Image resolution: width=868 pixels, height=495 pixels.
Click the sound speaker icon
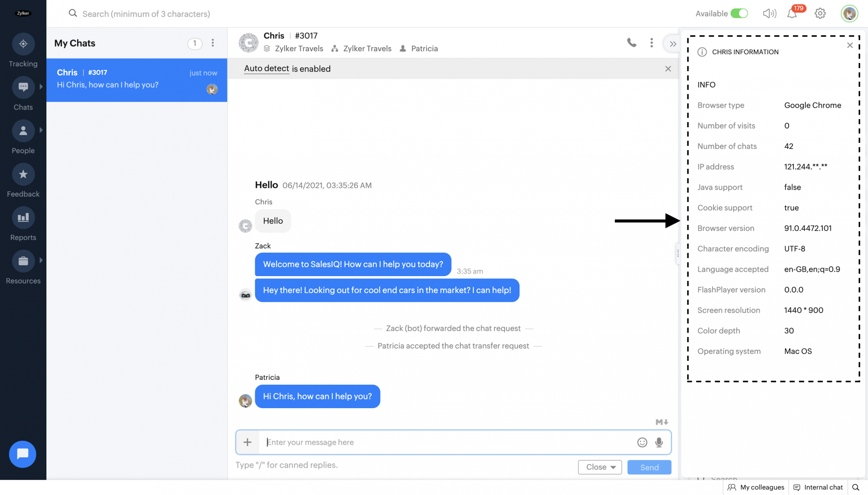[x=769, y=13]
